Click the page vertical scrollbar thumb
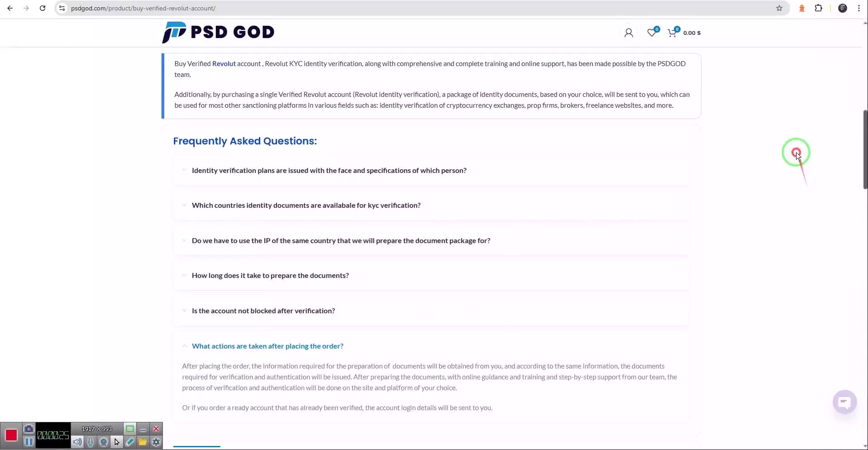This screenshot has height=450, width=868. (x=865, y=149)
